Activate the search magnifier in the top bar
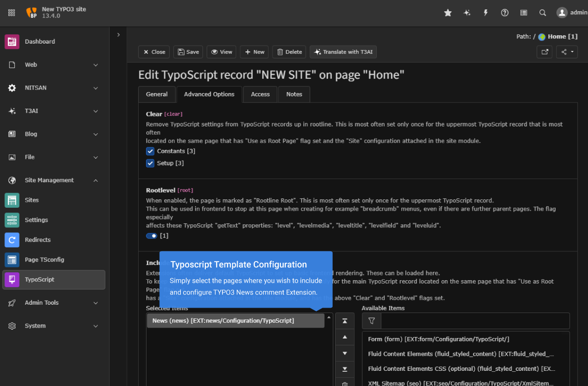Screen dimensions: 588x386 click(x=542, y=13)
